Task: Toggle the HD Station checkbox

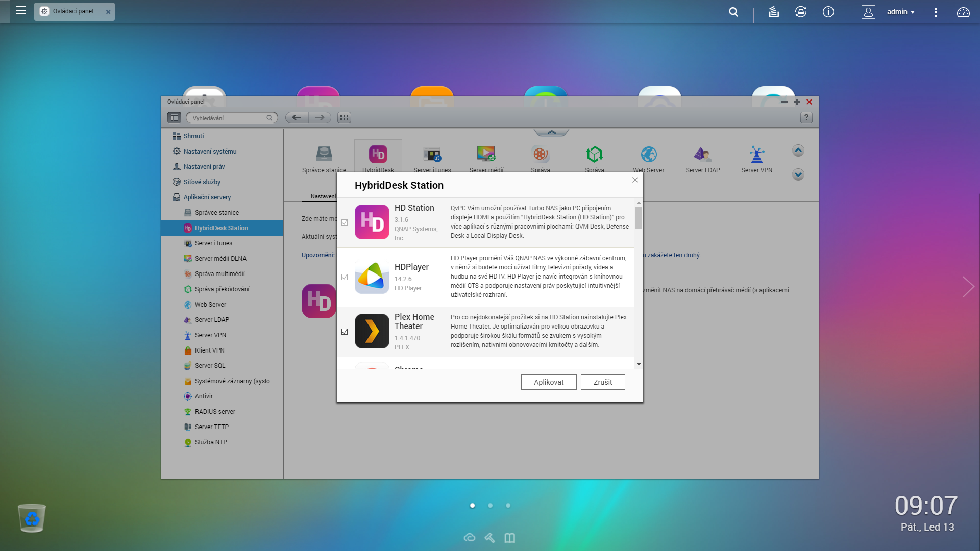Action: coord(345,222)
